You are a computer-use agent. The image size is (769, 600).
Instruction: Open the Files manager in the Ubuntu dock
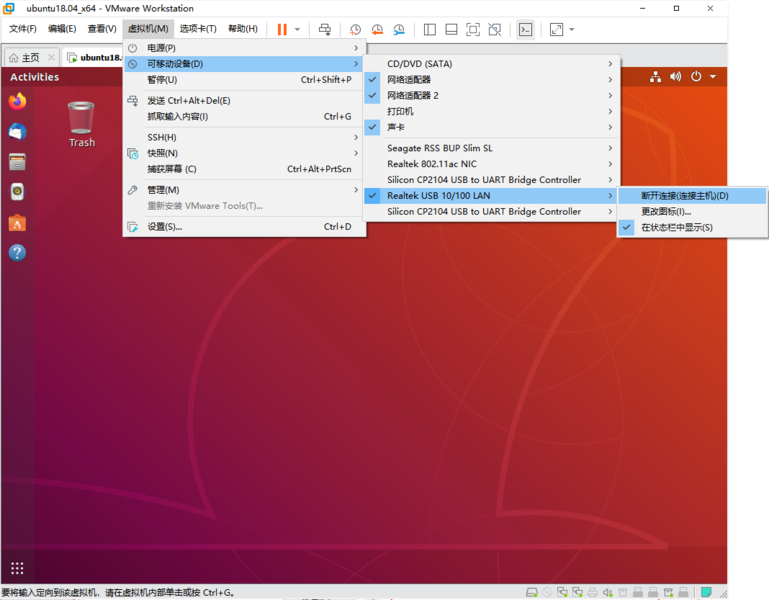pyautogui.click(x=17, y=162)
